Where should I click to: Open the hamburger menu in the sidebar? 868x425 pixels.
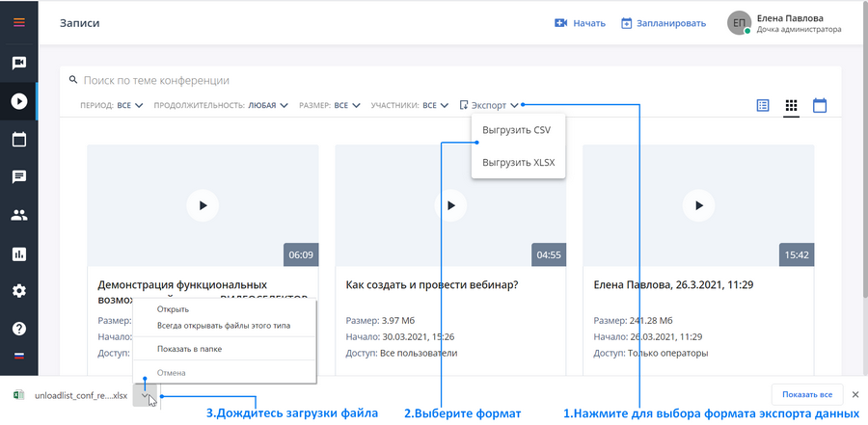tap(19, 23)
